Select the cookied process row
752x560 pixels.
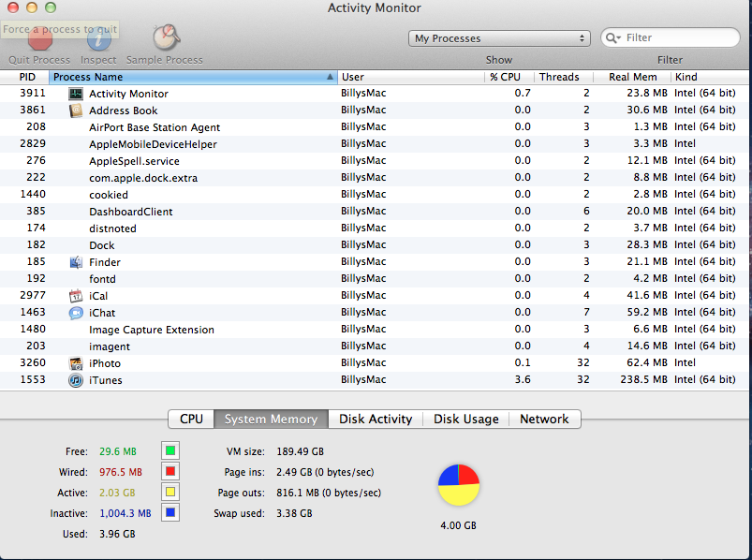[374, 194]
